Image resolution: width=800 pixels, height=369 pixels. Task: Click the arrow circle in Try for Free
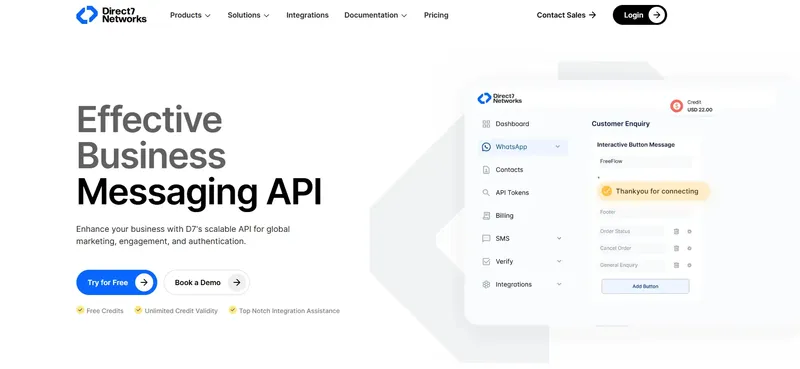coord(144,282)
